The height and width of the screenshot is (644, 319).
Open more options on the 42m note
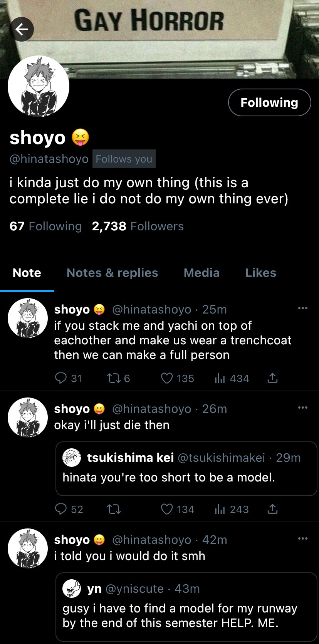tap(303, 538)
